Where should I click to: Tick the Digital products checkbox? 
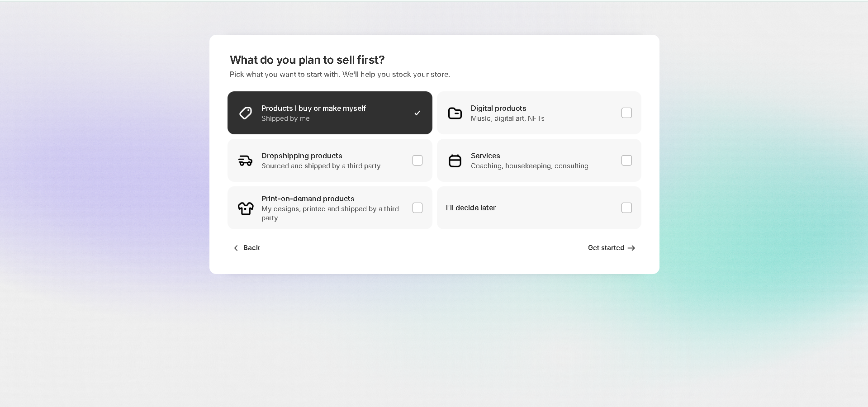tap(626, 113)
